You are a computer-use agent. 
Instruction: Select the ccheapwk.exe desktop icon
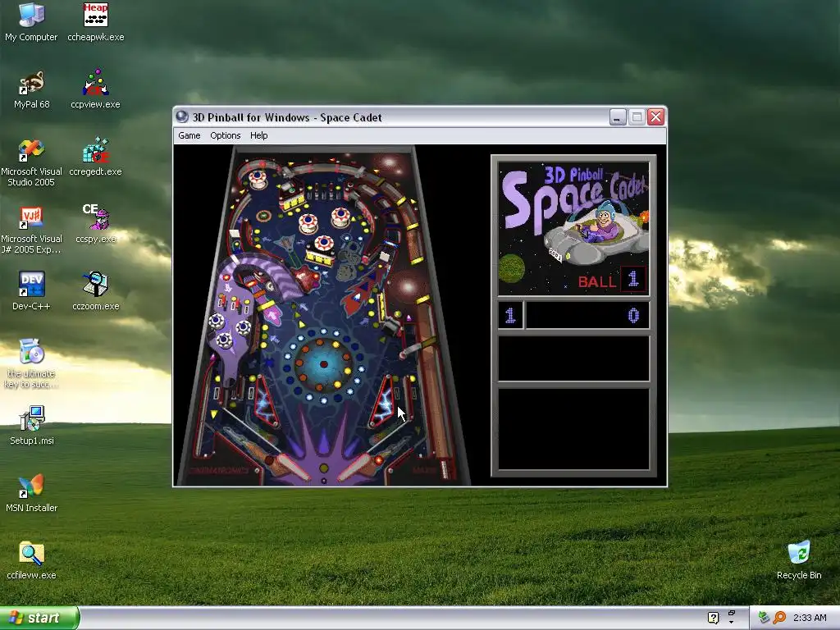(x=95, y=22)
